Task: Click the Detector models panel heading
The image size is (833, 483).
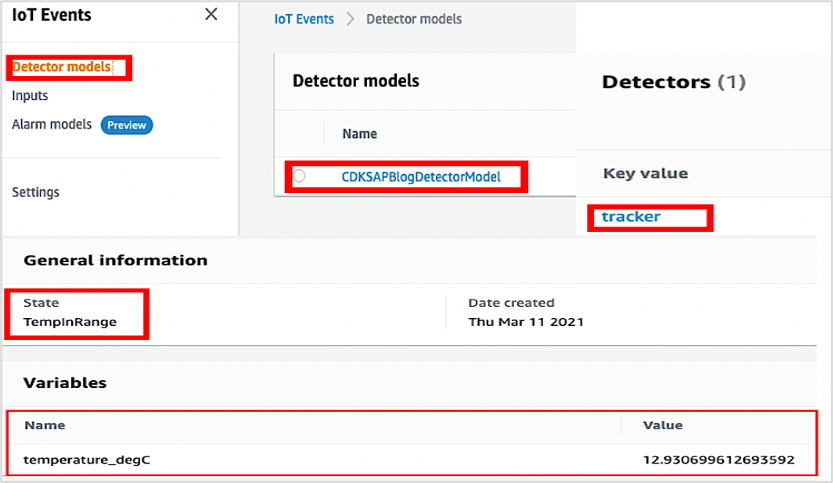Action: (x=356, y=81)
